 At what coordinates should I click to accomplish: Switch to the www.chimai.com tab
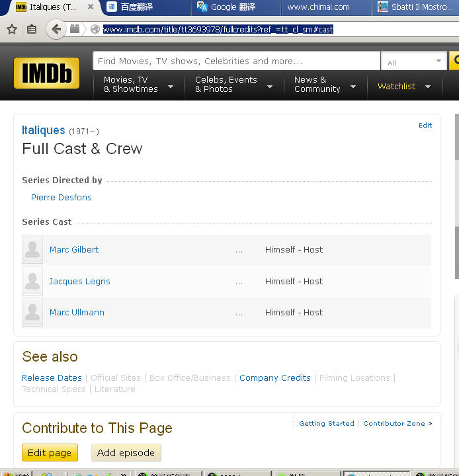click(x=327, y=7)
